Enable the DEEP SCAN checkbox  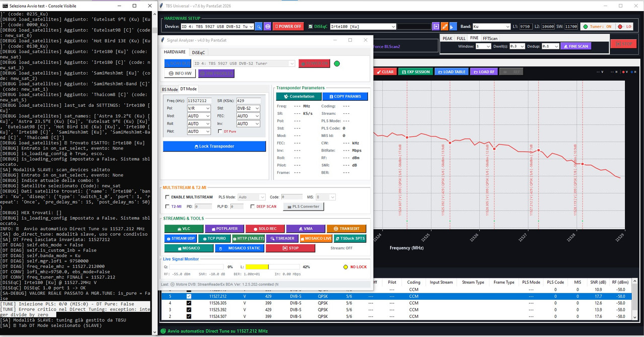click(253, 206)
